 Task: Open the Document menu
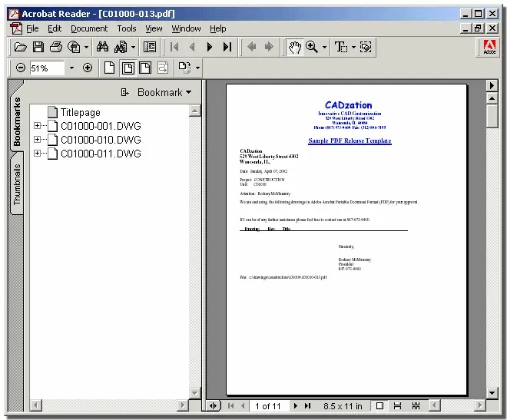pyautogui.click(x=89, y=28)
